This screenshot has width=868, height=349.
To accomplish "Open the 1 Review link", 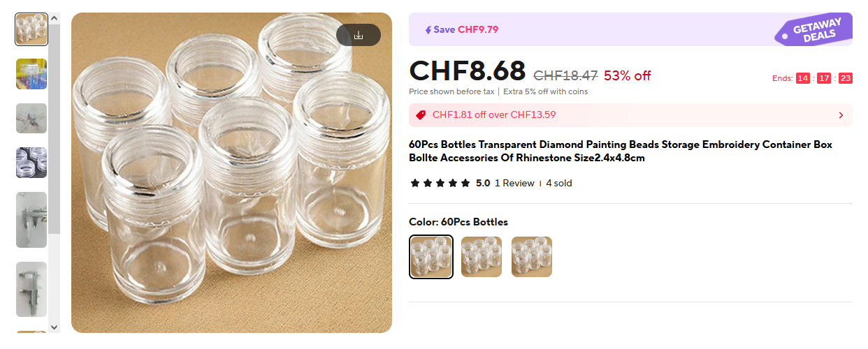I will (514, 184).
